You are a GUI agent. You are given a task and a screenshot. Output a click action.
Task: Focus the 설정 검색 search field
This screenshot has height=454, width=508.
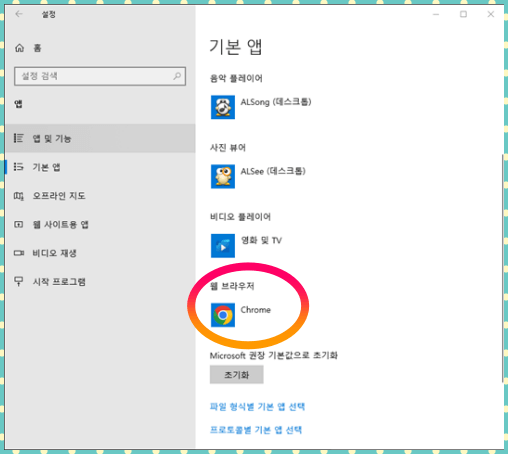[100, 76]
